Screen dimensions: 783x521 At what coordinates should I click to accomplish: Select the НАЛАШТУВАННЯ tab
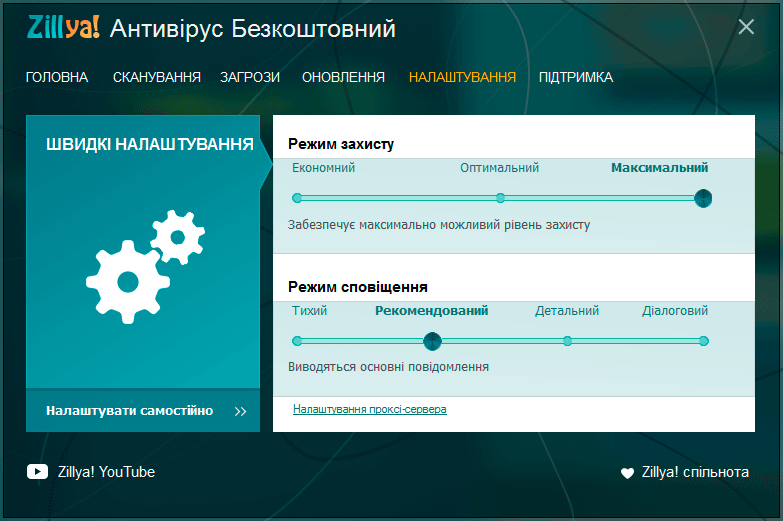click(462, 77)
